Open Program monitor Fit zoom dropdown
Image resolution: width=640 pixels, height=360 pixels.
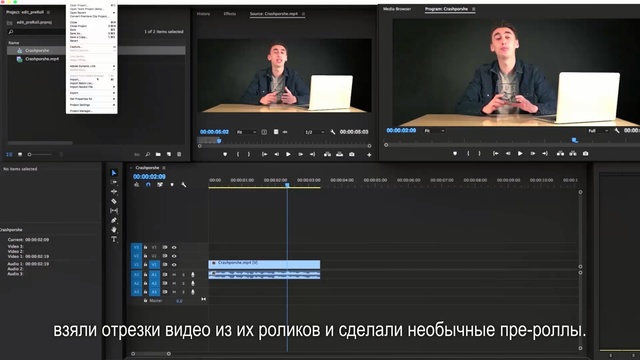point(434,131)
